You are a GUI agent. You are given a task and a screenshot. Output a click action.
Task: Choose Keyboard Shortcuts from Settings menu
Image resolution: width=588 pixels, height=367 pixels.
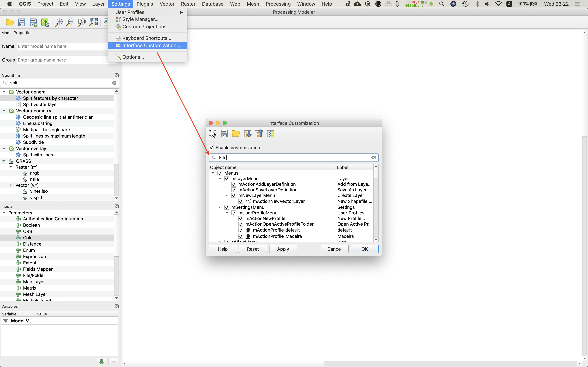click(x=146, y=38)
